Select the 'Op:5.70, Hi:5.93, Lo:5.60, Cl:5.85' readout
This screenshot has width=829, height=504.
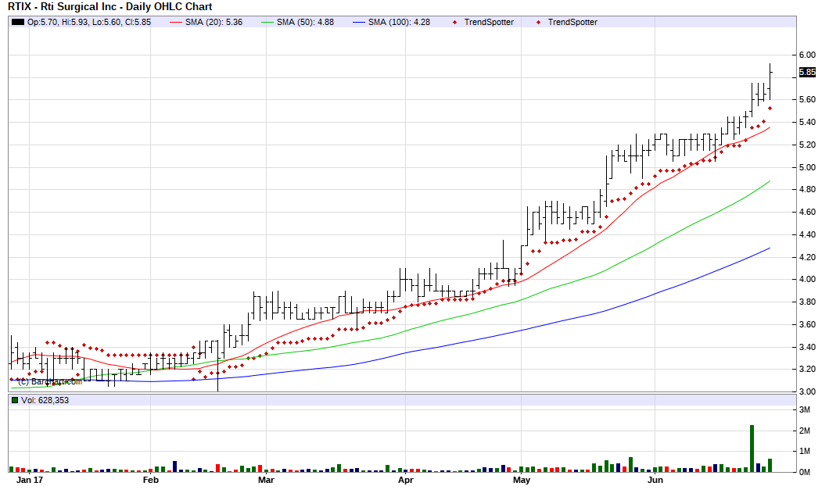click(x=89, y=22)
